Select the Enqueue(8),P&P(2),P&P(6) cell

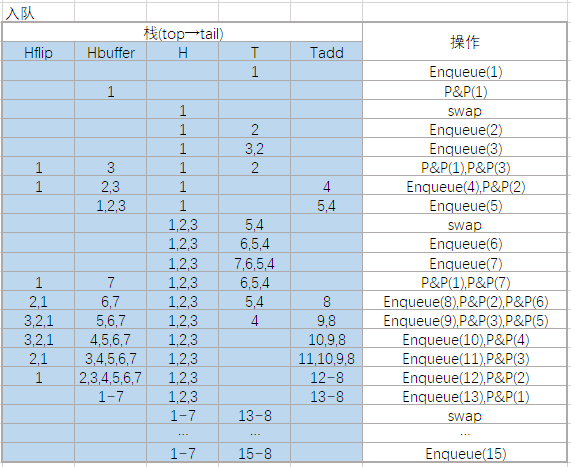pyautogui.click(x=465, y=301)
